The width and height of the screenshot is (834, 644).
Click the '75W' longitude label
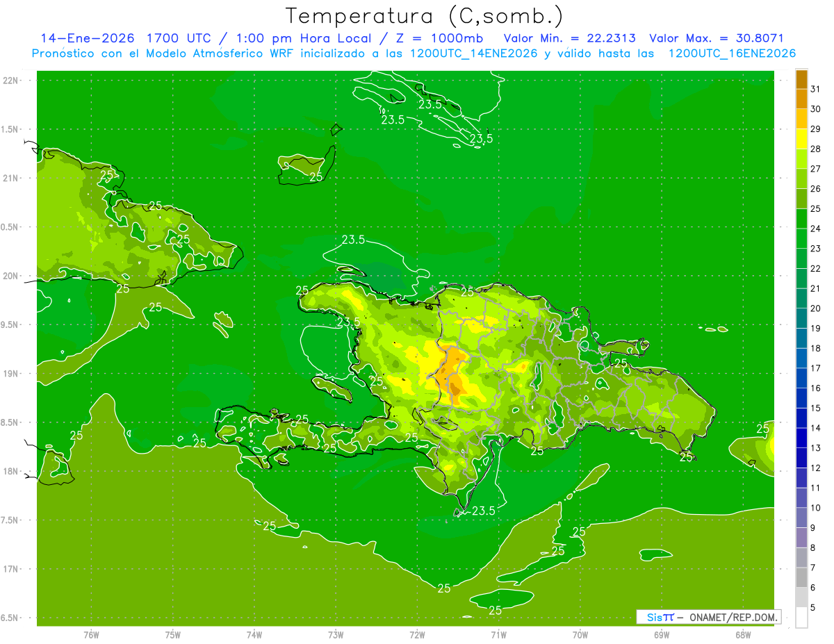coord(173,635)
